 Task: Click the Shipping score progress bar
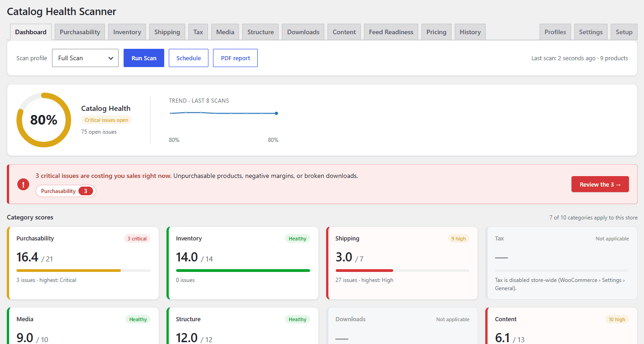pyautogui.click(x=402, y=271)
